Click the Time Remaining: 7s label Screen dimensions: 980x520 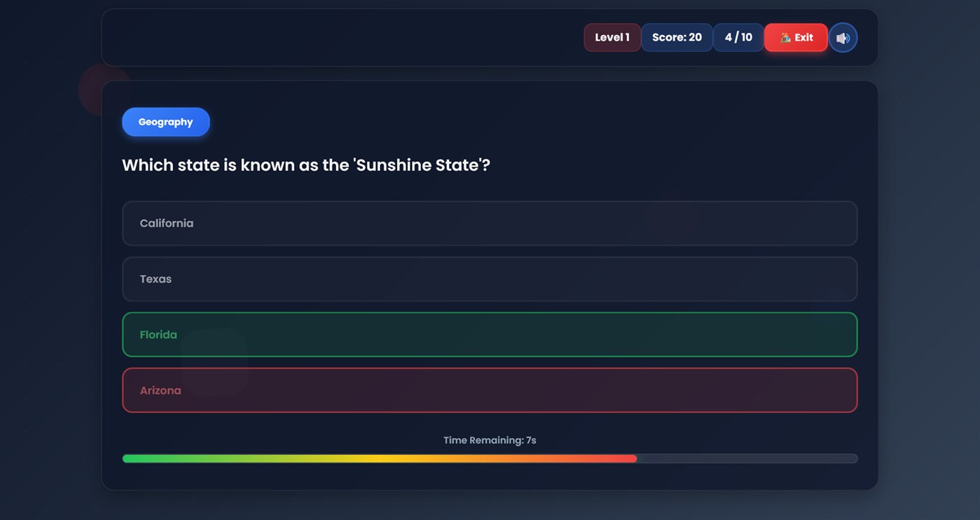490,440
